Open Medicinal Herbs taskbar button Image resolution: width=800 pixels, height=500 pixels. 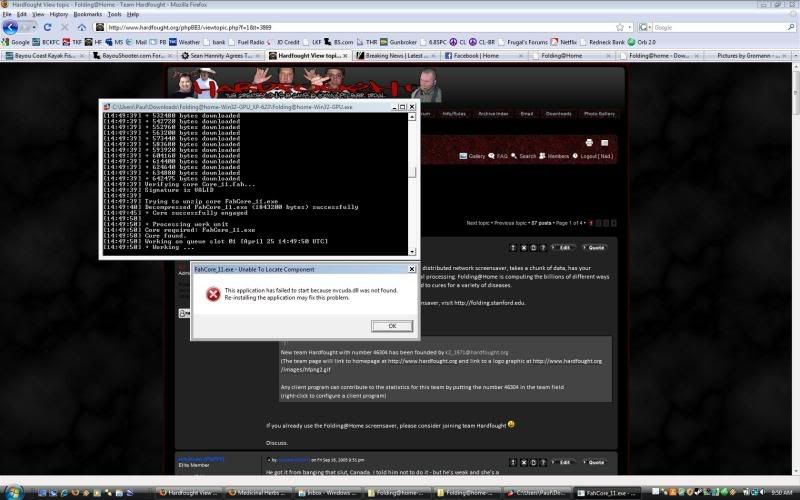258,492
